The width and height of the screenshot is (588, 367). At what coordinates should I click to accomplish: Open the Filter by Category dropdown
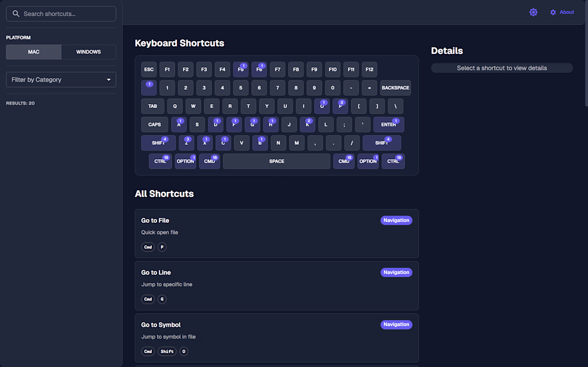pyautogui.click(x=61, y=80)
